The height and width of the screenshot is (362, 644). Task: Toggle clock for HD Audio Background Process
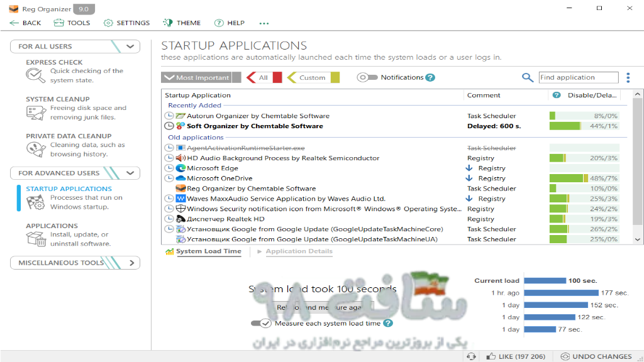pyautogui.click(x=169, y=158)
